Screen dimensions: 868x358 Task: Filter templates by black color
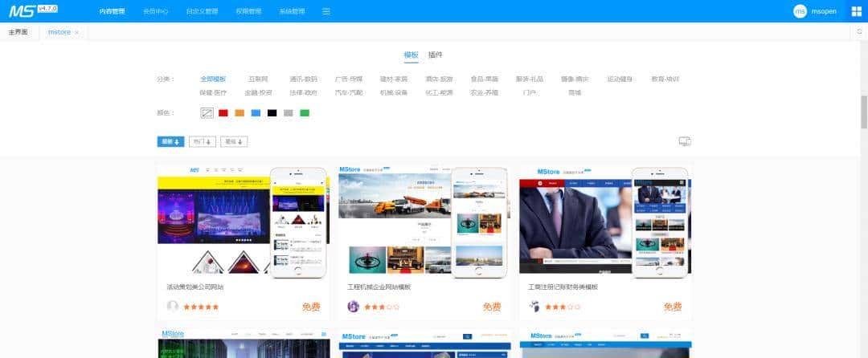pos(272,112)
